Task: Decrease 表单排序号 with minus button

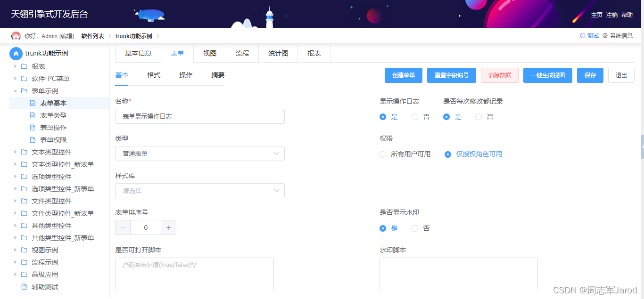Action: coord(123,227)
